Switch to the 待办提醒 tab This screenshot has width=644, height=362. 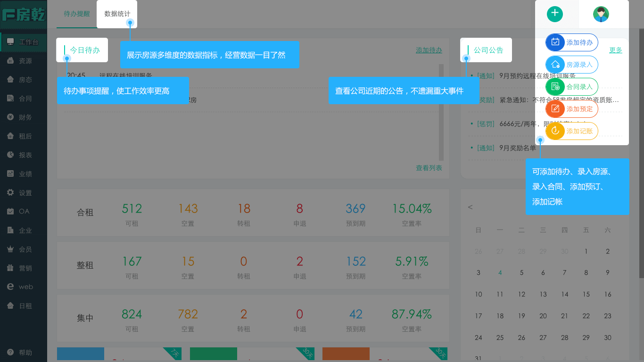(77, 14)
